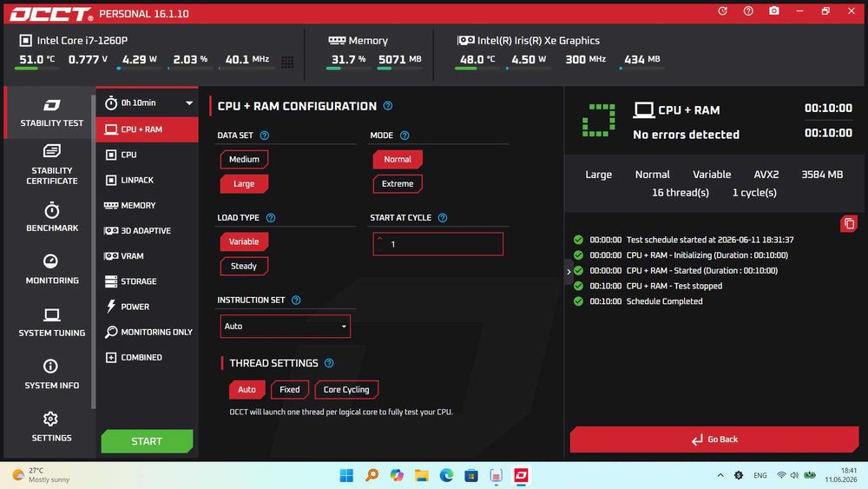Choose the Medium data set

tap(244, 159)
